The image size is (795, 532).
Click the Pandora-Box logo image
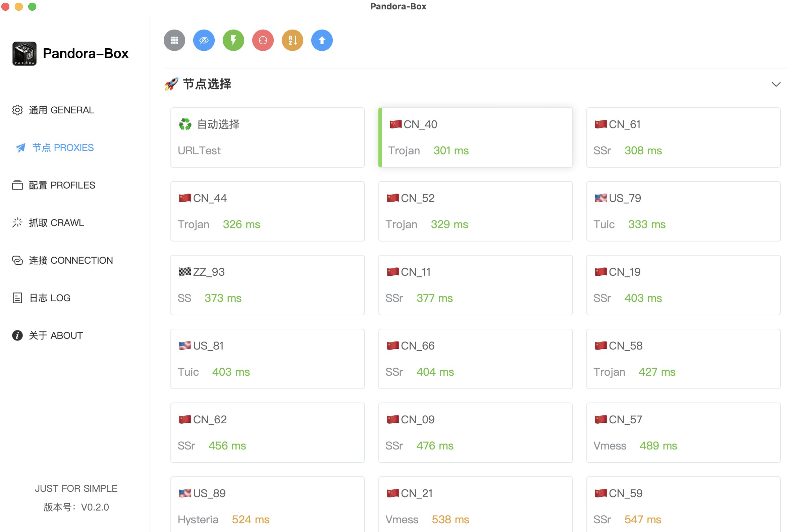click(x=24, y=54)
